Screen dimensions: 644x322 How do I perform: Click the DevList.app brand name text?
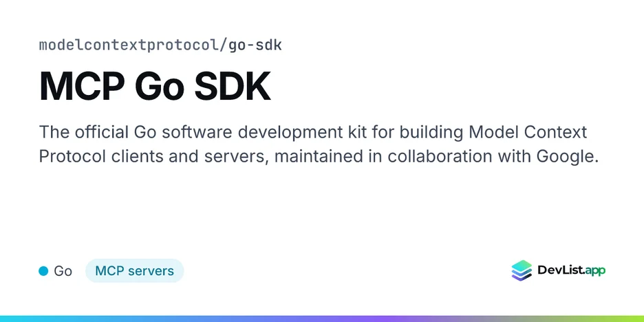click(x=571, y=270)
